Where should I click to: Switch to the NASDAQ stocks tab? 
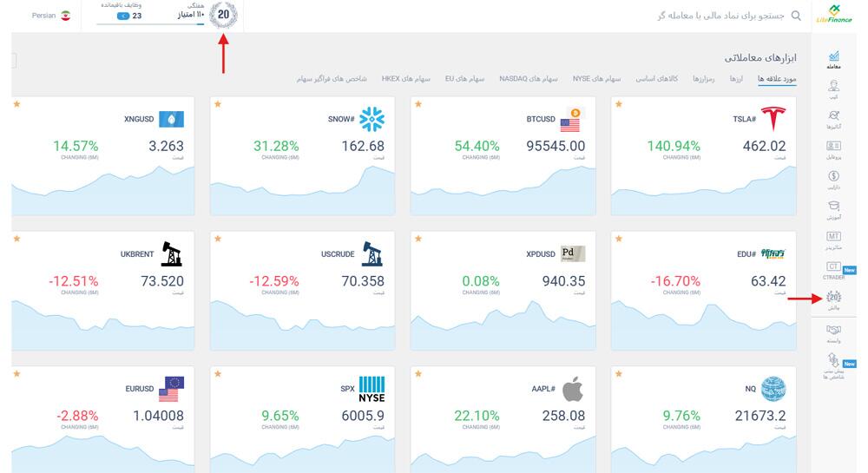pyautogui.click(x=528, y=79)
